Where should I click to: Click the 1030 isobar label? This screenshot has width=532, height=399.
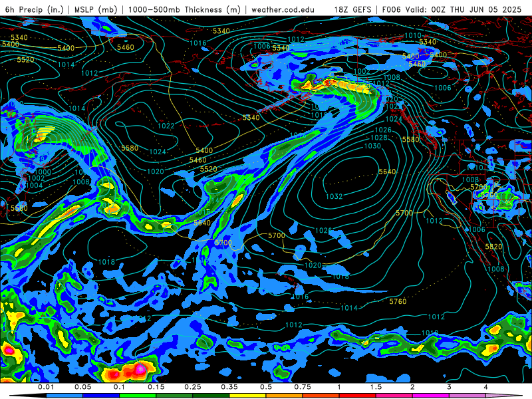tap(372, 146)
